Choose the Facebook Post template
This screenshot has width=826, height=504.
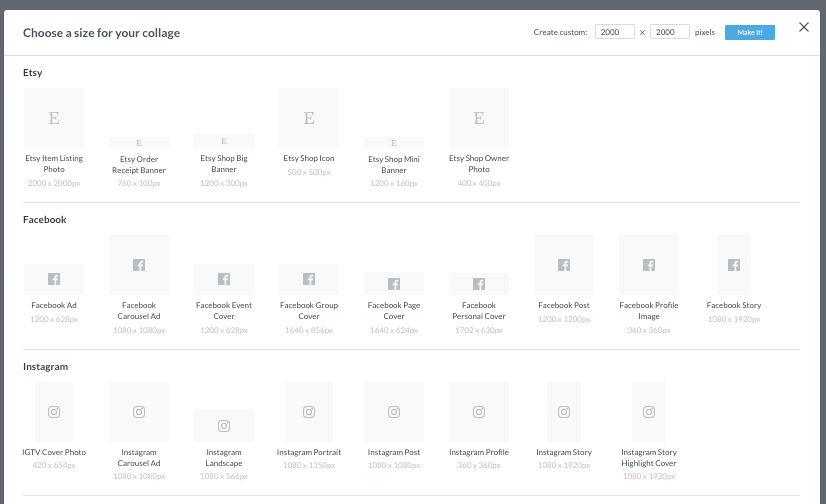(564, 265)
